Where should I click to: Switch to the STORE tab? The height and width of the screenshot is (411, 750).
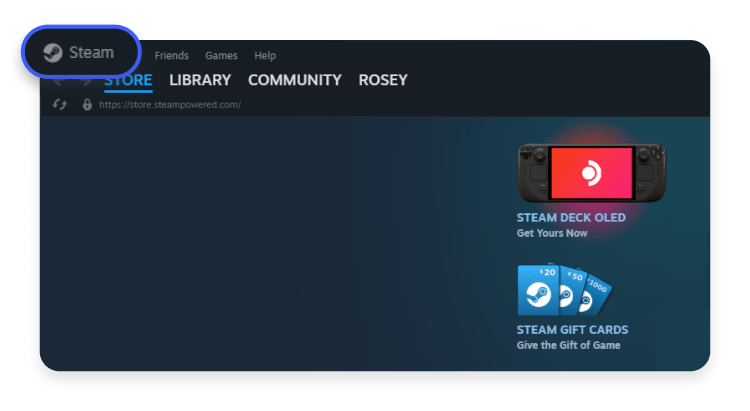pos(128,80)
